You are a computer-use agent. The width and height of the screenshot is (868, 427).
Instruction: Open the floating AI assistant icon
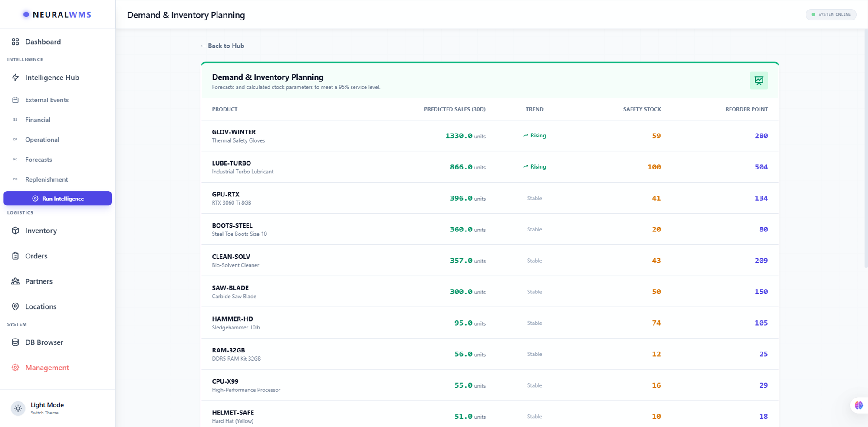pyautogui.click(x=858, y=405)
